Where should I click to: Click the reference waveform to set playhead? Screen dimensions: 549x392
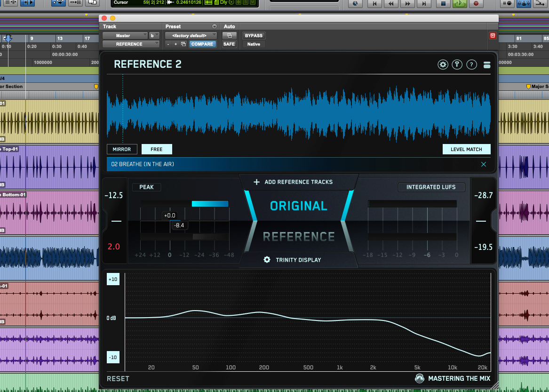(298, 113)
